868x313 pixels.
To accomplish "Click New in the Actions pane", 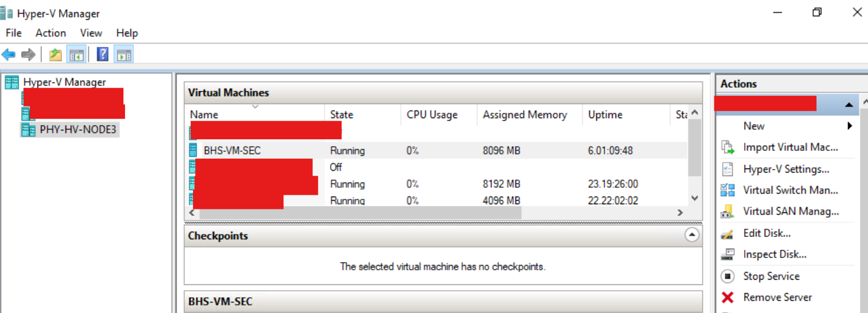I will tap(753, 126).
